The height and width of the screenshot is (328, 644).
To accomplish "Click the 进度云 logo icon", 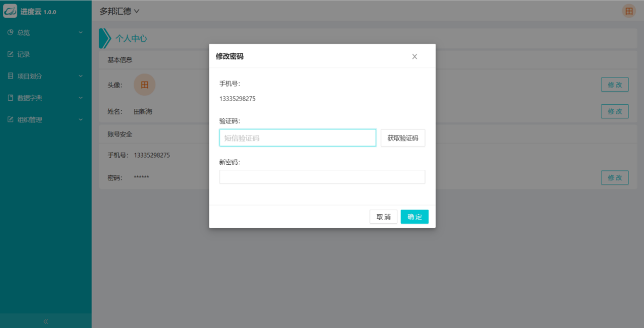I will click(10, 11).
